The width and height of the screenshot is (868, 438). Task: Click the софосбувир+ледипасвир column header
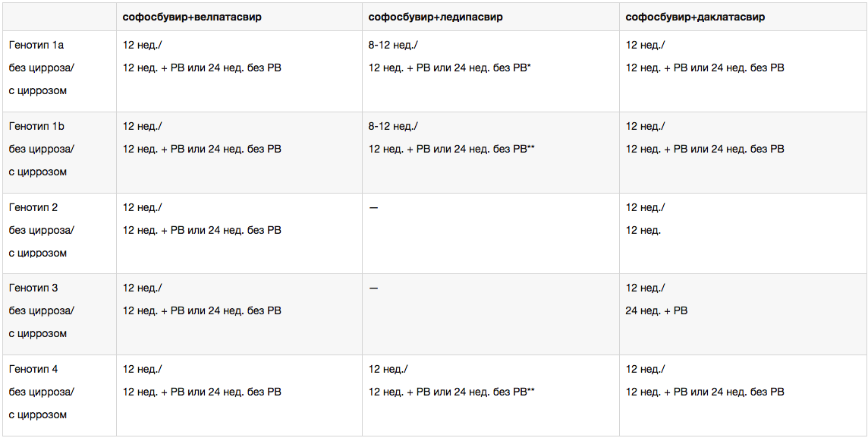point(436,17)
